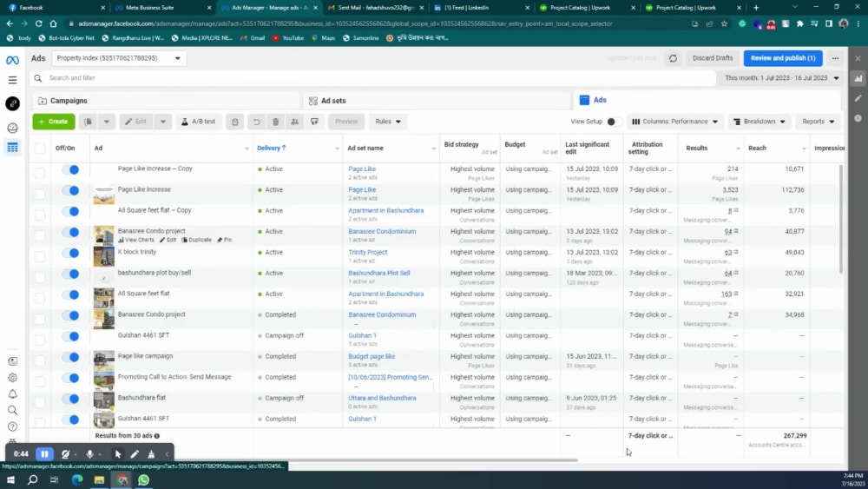This screenshot has height=489, width=868.
Task: Click Discard Drafts button
Action: 712,58
